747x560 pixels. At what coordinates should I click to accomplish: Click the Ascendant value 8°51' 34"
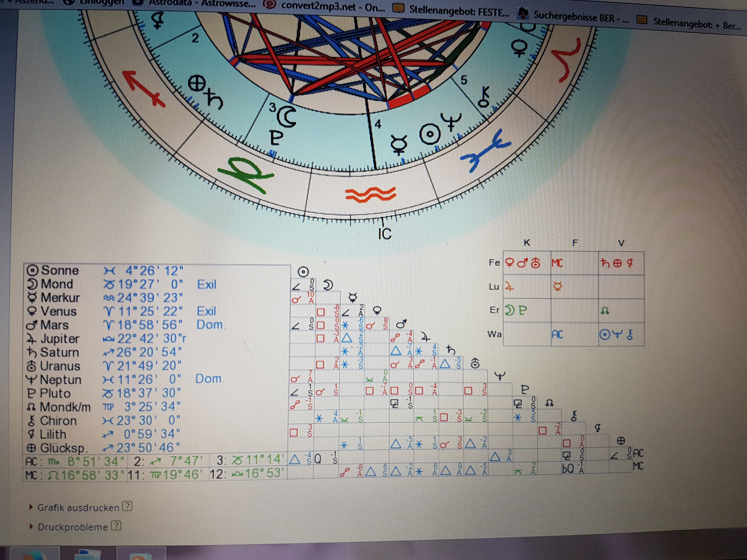(96, 461)
